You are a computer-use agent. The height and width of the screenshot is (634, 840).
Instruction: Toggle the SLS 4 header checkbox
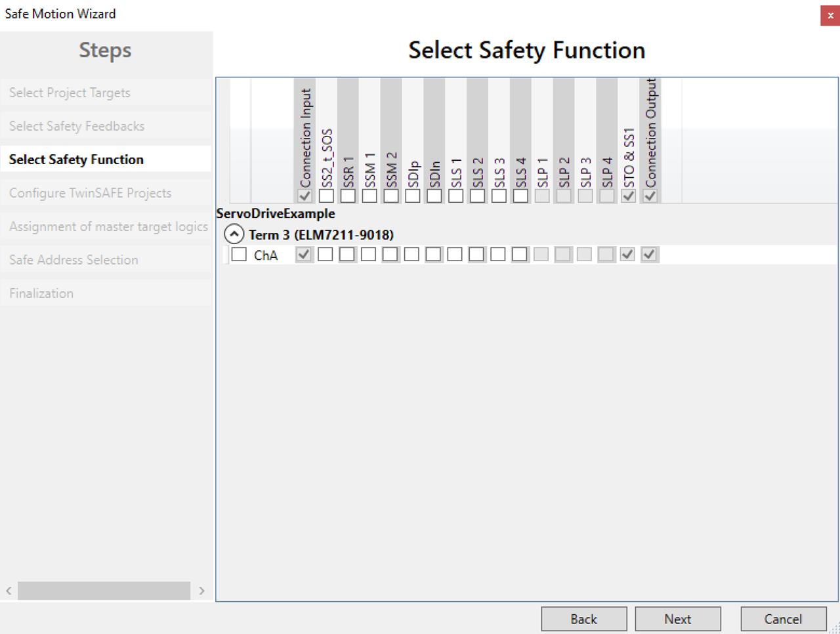click(520, 196)
